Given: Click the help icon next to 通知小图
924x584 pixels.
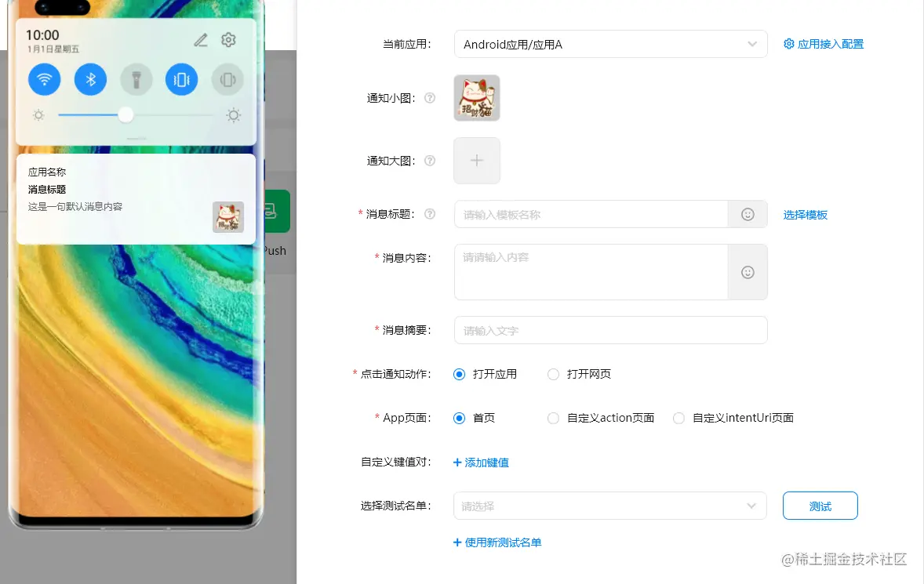Looking at the screenshot, I should click(430, 98).
